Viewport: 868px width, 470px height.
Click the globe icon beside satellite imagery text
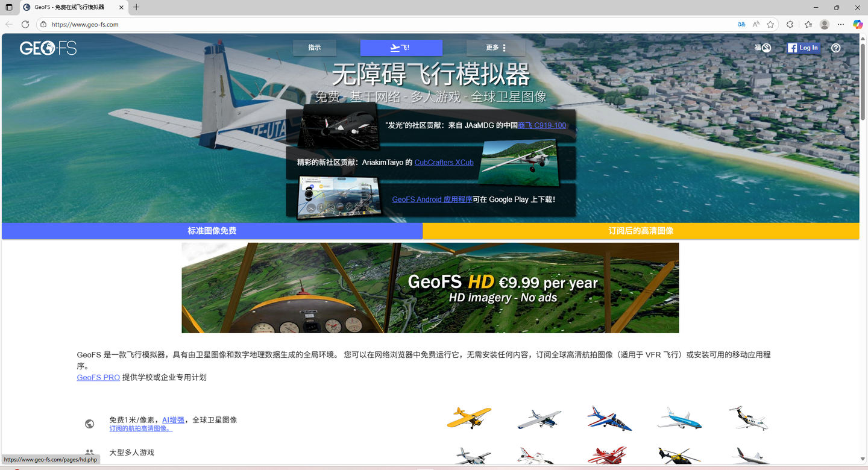[x=89, y=424]
